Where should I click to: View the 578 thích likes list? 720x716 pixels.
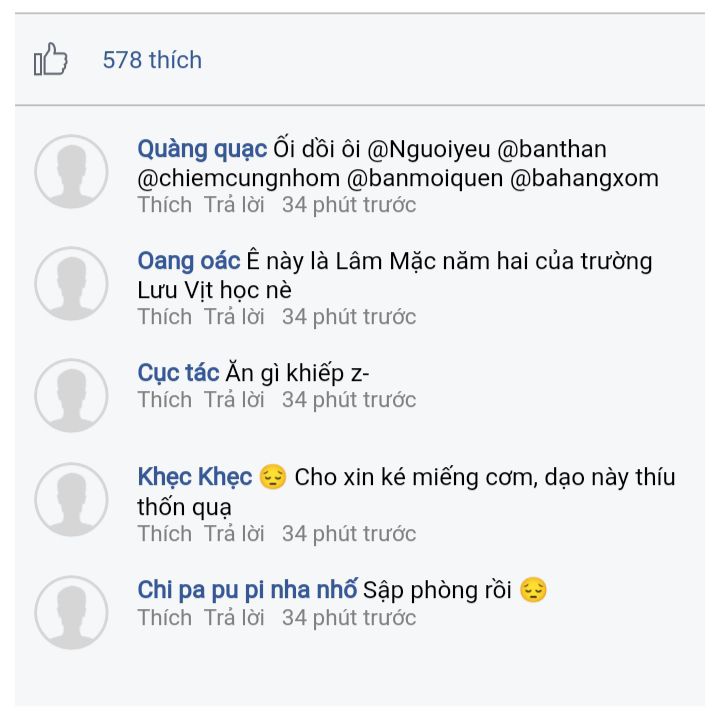pyautogui.click(x=152, y=60)
